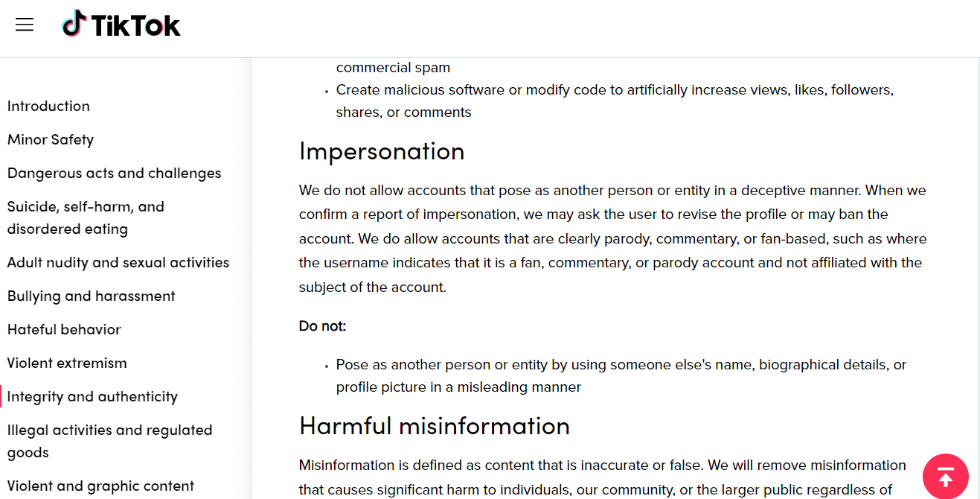This screenshot has width=980, height=499.
Task: Click the bullet about posing as another person
Action: (621, 376)
